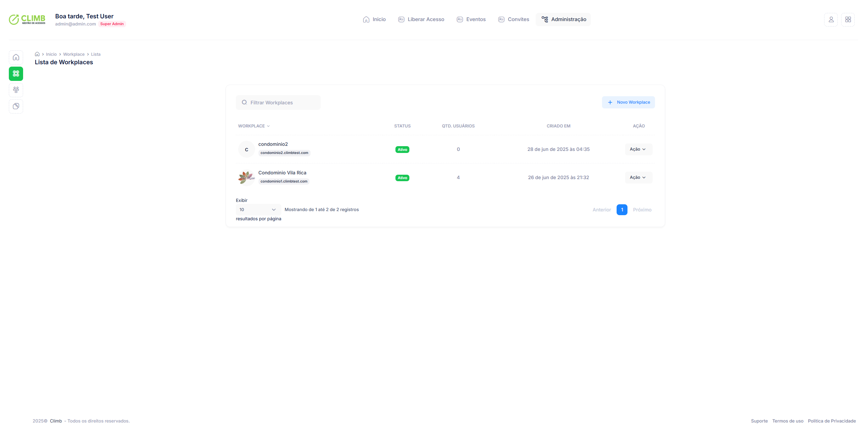Screen dimensions: 868x431
Task: Select the Home icon in the sidebar
Action: coord(16,57)
